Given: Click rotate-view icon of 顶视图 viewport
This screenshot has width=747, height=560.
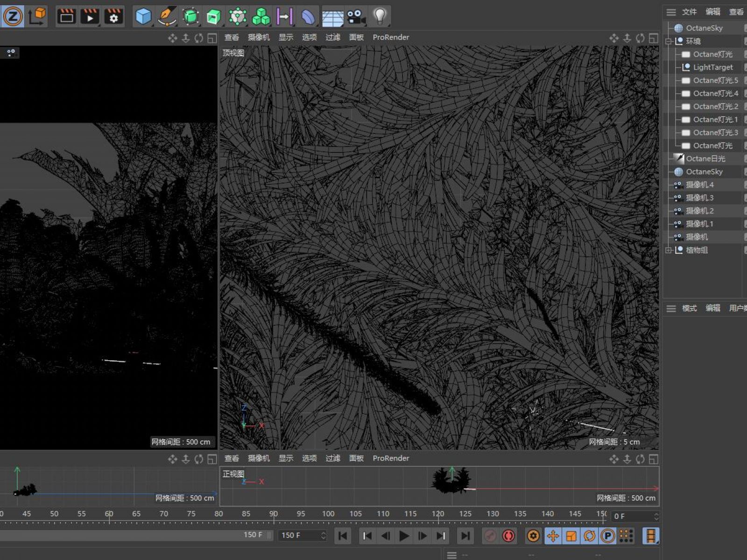Looking at the screenshot, I should click(x=640, y=38).
